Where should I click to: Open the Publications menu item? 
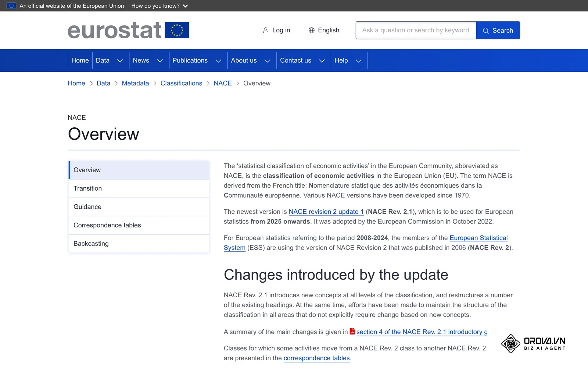(x=190, y=60)
